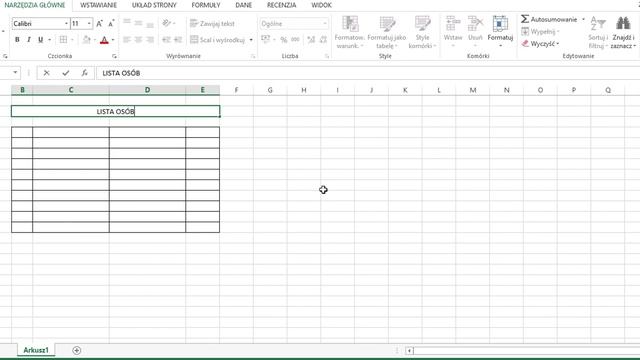Click the decrease indent icon
The width and height of the screenshot is (640, 360).
pos(166,40)
